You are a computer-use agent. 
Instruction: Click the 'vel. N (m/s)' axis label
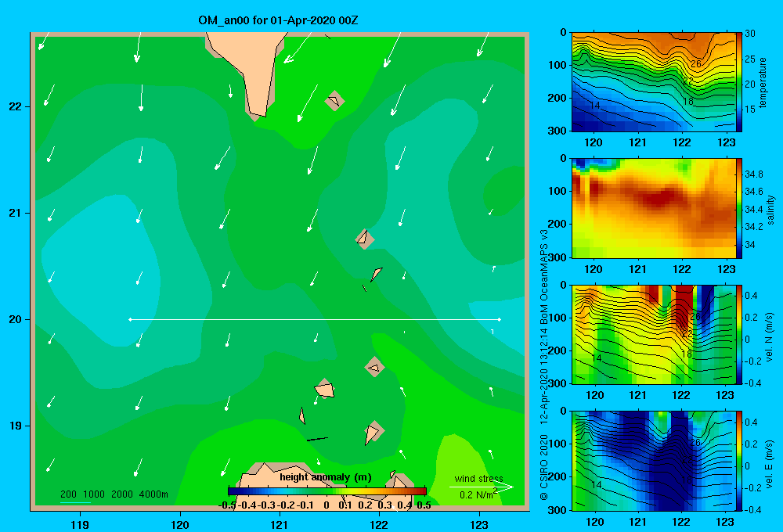pos(770,337)
